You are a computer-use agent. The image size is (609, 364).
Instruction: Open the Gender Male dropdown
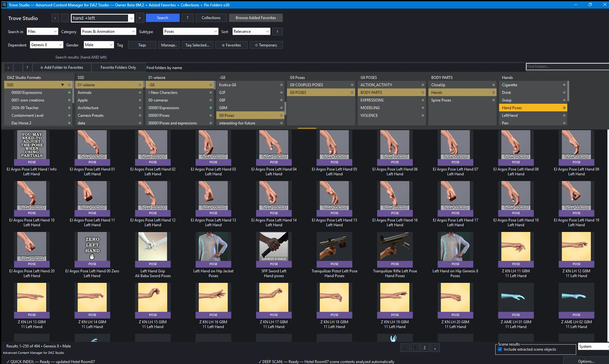[x=99, y=45]
